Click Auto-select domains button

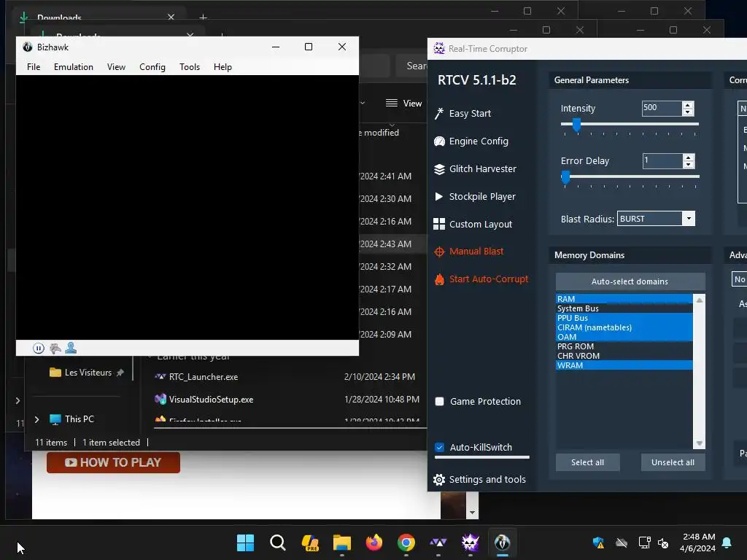pos(630,281)
